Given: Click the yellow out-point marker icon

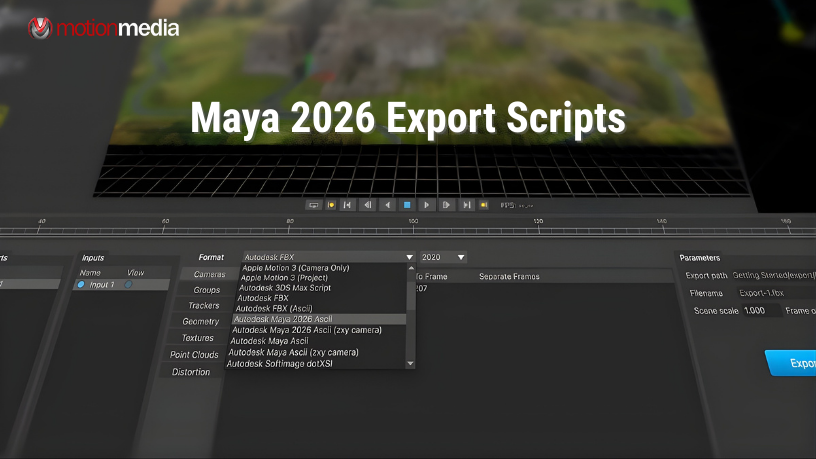Looking at the screenshot, I should [483, 205].
